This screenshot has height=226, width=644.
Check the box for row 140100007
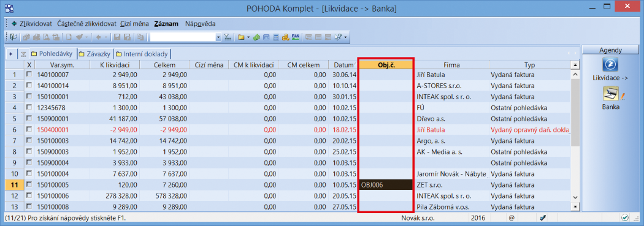[29, 75]
